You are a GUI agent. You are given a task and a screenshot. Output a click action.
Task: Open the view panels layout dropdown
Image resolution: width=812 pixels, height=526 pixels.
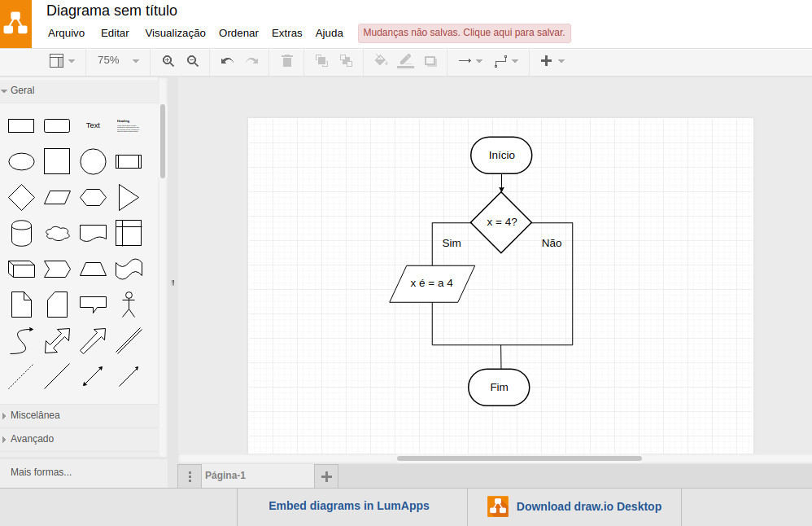62,60
